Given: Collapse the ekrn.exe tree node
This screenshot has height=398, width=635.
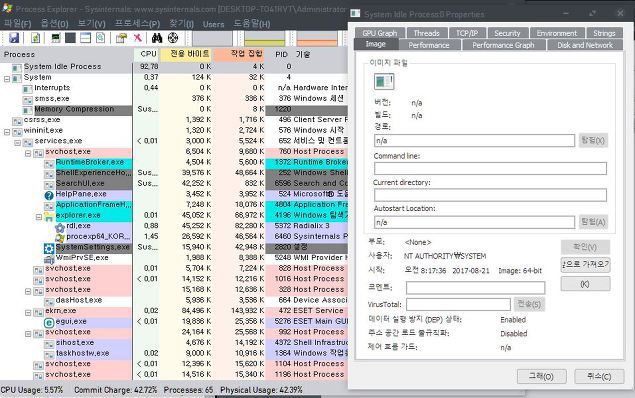Looking at the screenshot, I should click(x=28, y=313).
